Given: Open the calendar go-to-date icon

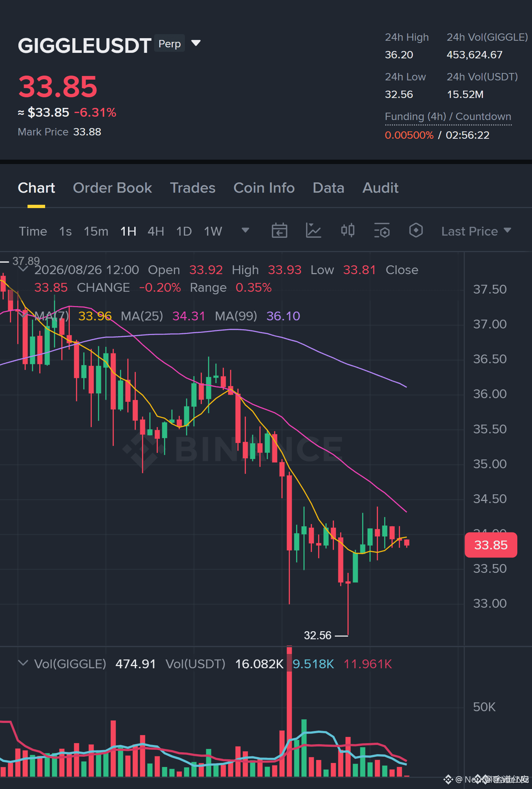Looking at the screenshot, I should pos(280,230).
